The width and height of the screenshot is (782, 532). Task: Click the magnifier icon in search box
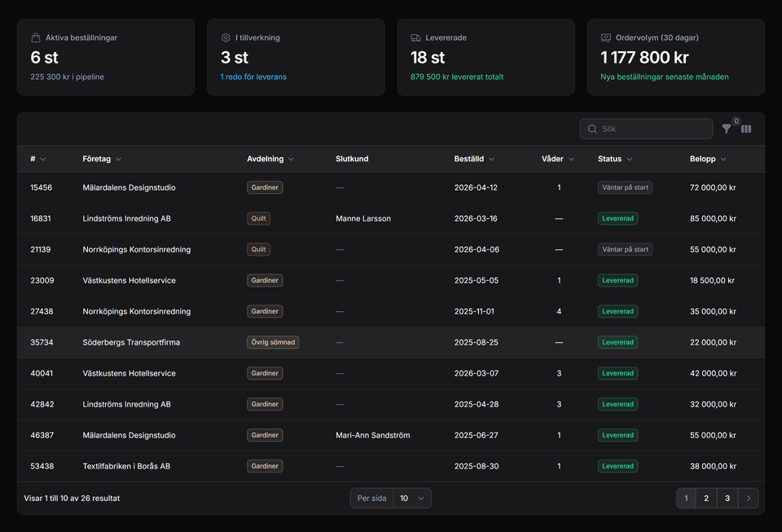click(592, 129)
